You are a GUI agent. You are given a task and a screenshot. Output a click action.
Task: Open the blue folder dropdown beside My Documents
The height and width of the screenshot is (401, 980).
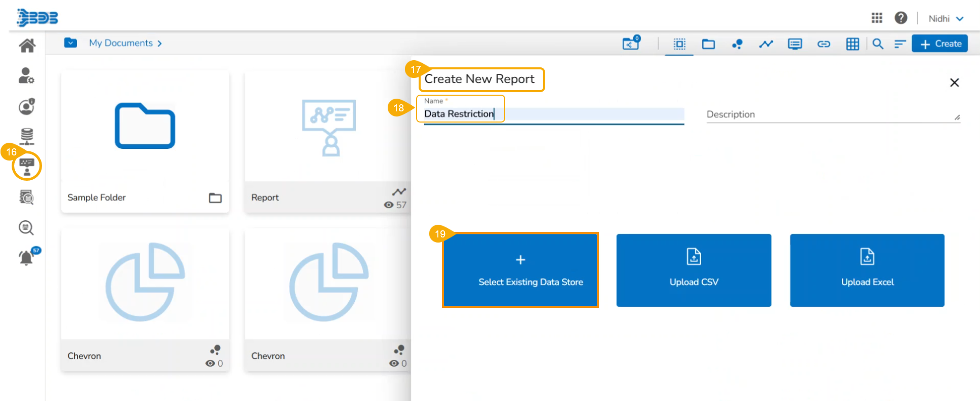(71, 43)
